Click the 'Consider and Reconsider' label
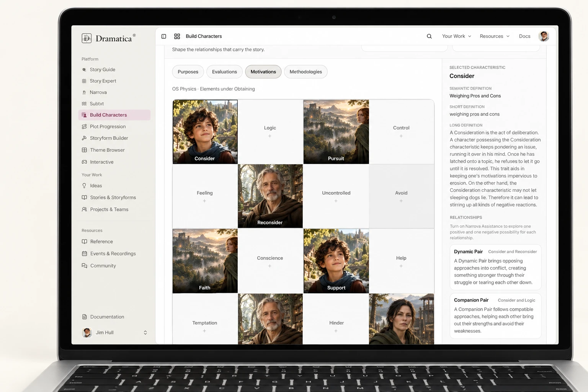 click(x=512, y=252)
